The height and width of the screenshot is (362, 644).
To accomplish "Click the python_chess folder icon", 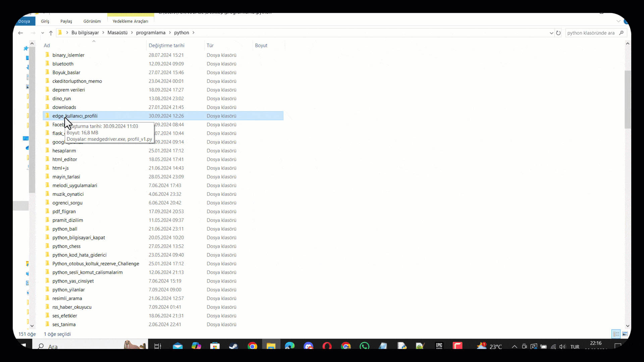I will click(x=47, y=246).
